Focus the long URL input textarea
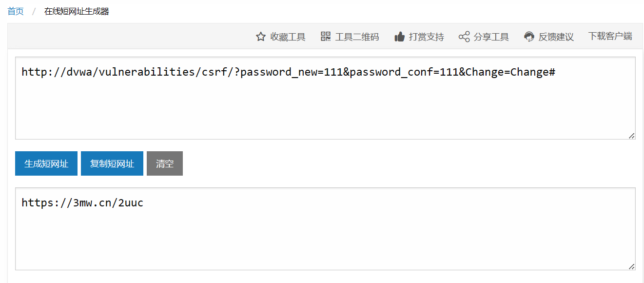 pyautogui.click(x=325, y=98)
